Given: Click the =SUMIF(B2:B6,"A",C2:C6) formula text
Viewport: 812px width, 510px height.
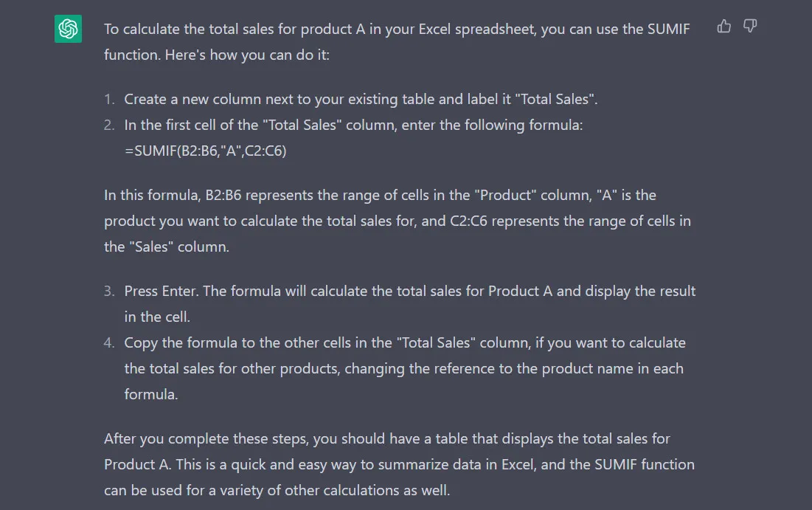Looking at the screenshot, I should [x=205, y=151].
